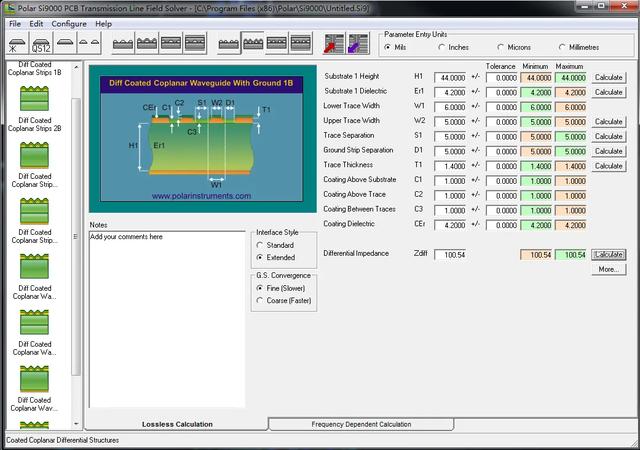Click the C3 Coating Between Traces field
The height and width of the screenshot is (450, 640).
click(450, 210)
